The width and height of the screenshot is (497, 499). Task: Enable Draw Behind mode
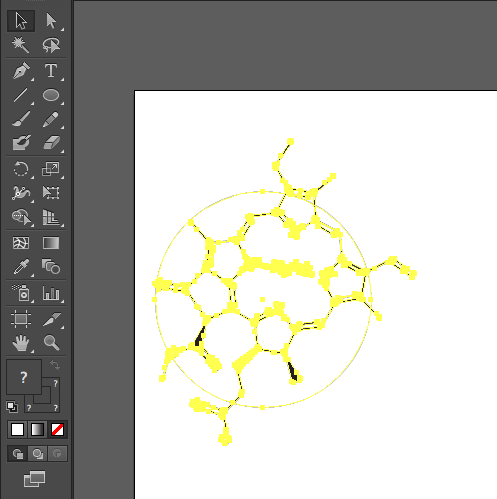point(37,454)
